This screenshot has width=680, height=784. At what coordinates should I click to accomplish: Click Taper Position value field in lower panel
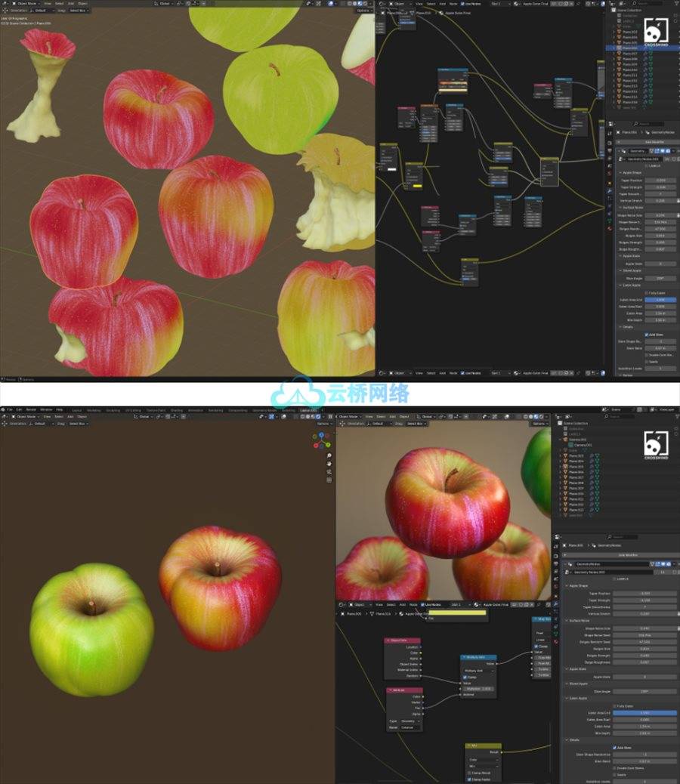coord(645,594)
